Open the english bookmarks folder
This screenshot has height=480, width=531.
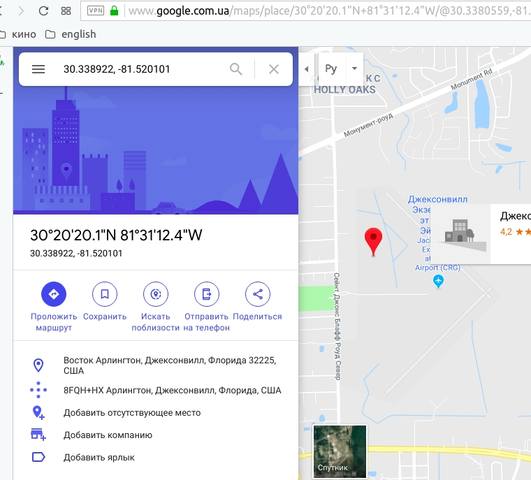71,34
